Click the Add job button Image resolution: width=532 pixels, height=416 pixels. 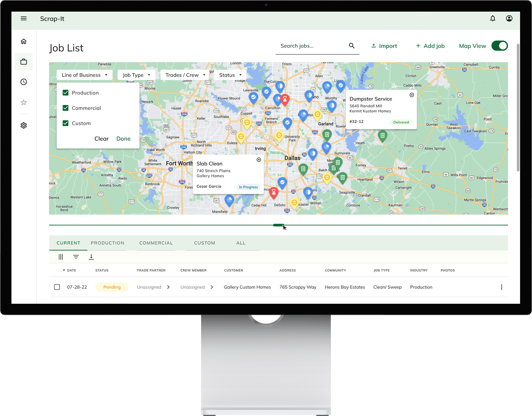click(x=430, y=46)
